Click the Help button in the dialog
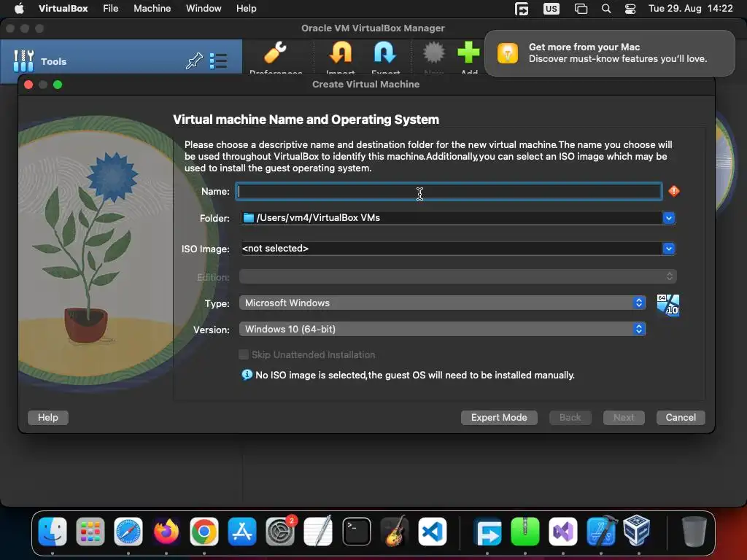This screenshot has width=747, height=560. pos(47,418)
